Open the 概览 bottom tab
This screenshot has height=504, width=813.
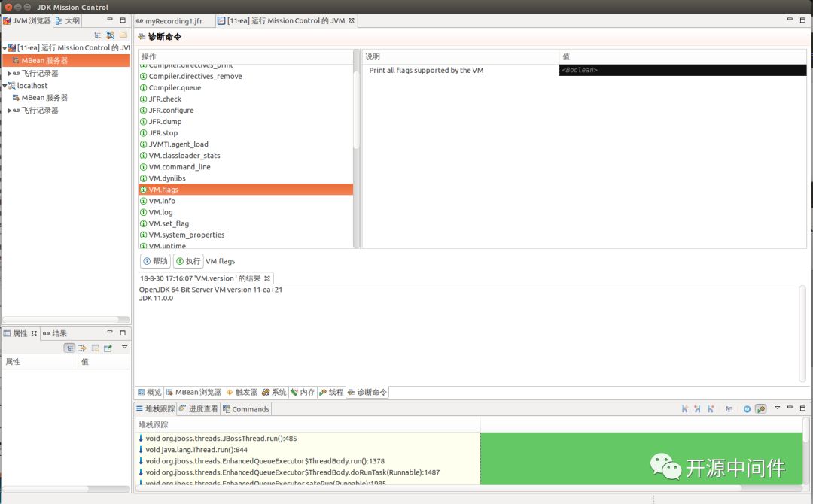(x=149, y=392)
